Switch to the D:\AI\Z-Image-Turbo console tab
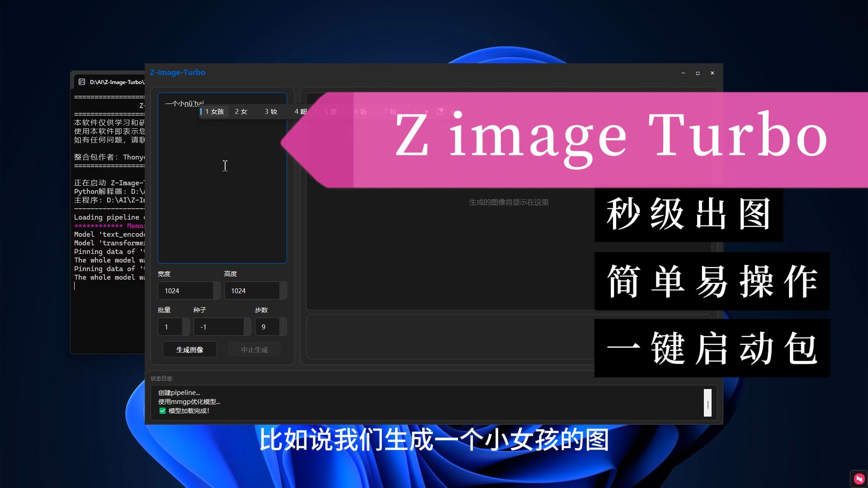The image size is (868, 488). pos(113,82)
